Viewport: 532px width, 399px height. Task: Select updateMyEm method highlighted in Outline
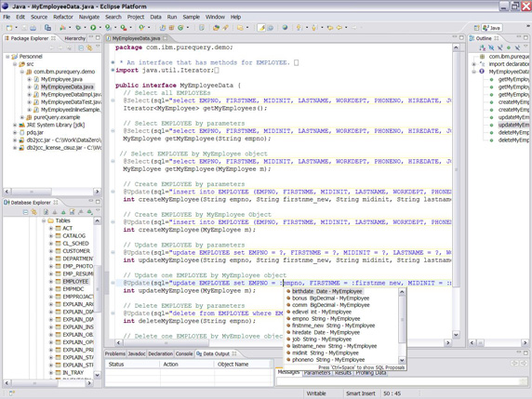(513, 125)
